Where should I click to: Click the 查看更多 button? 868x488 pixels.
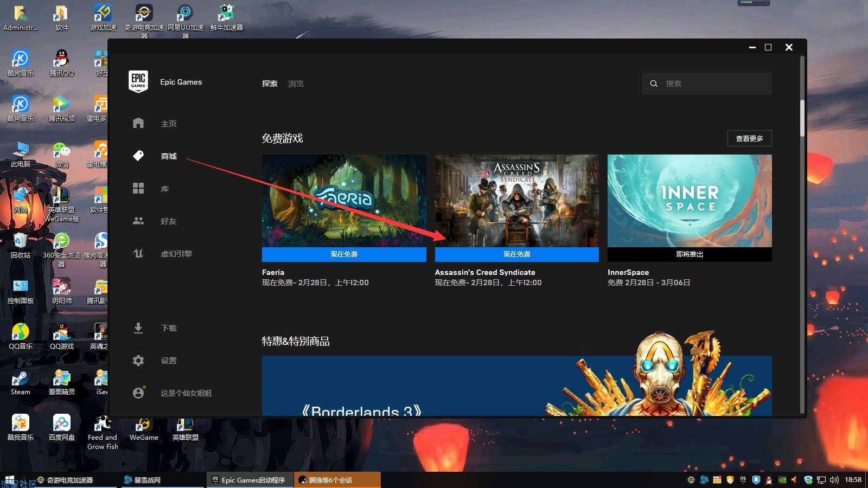[749, 138]
